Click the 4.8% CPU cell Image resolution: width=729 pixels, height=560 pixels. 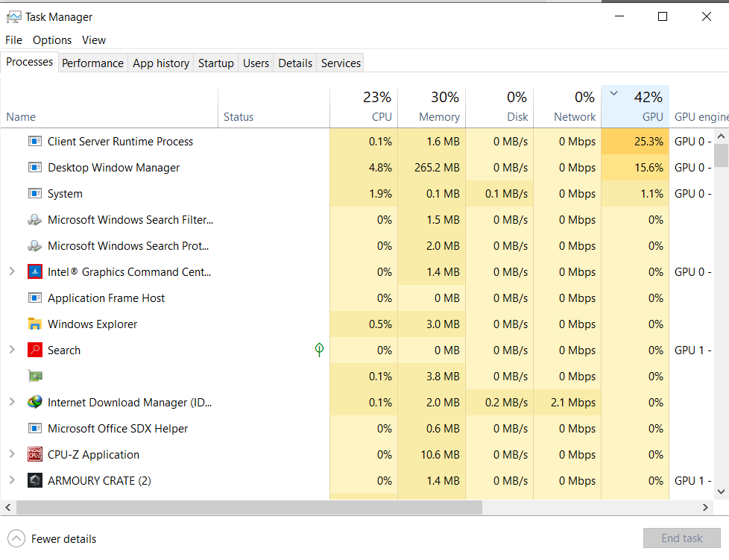pyautogui.click(x=364, y=168)
